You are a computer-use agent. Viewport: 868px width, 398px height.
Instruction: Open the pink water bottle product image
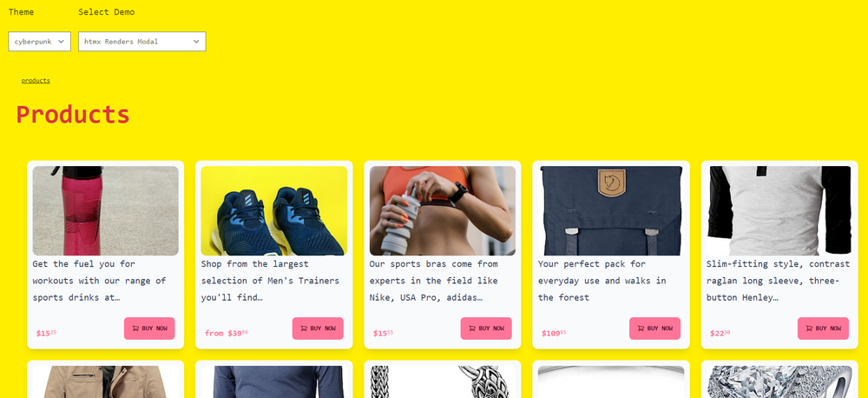(x=106, y=210)
